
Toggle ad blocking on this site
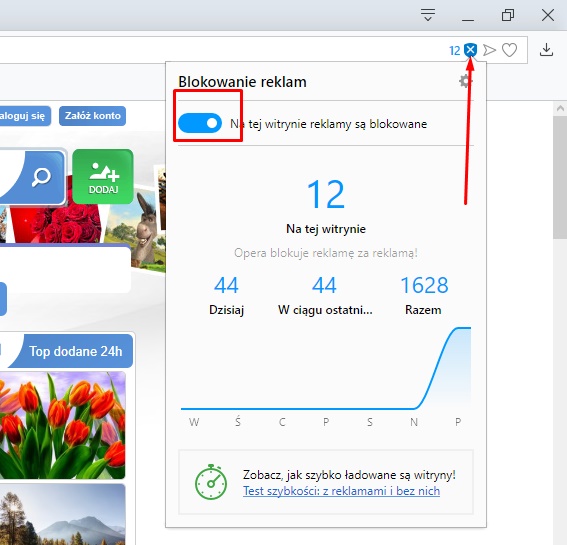point(200,123)
